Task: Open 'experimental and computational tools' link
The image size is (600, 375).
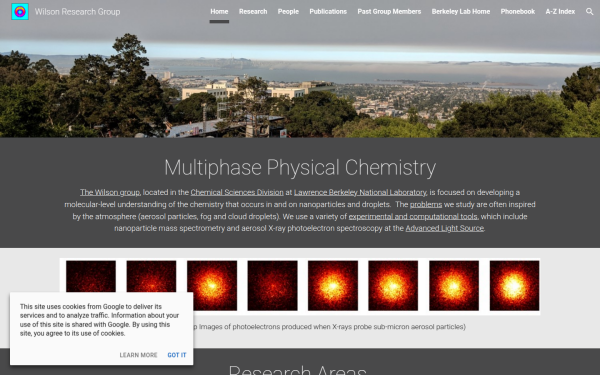Action: [413, 217]
